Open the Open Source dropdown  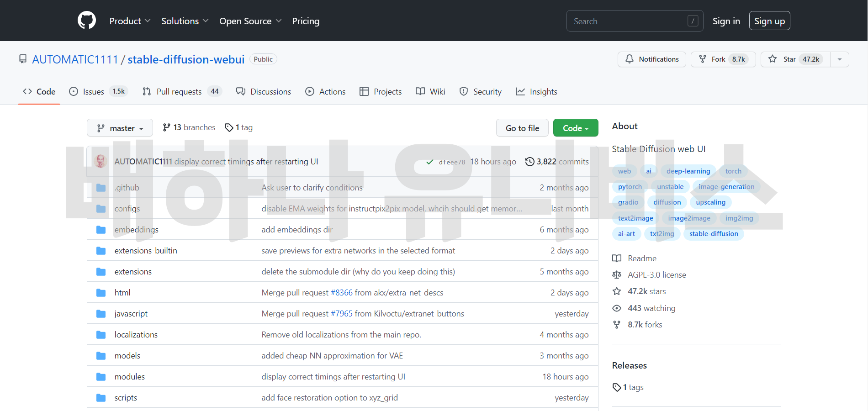coord(250,21)
